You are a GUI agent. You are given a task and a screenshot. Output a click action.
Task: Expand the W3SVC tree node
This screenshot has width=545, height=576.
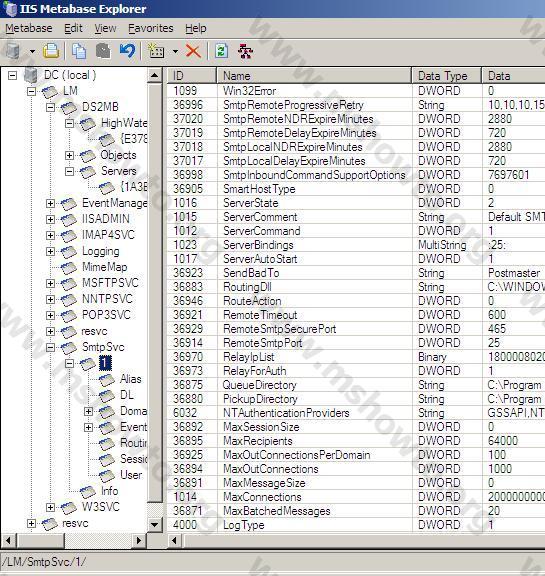pyautogui.click(x=50, y=507)
